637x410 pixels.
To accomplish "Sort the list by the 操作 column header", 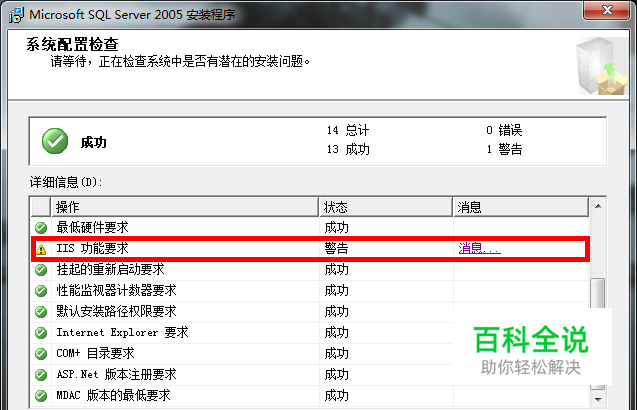I will pos(184,207).
